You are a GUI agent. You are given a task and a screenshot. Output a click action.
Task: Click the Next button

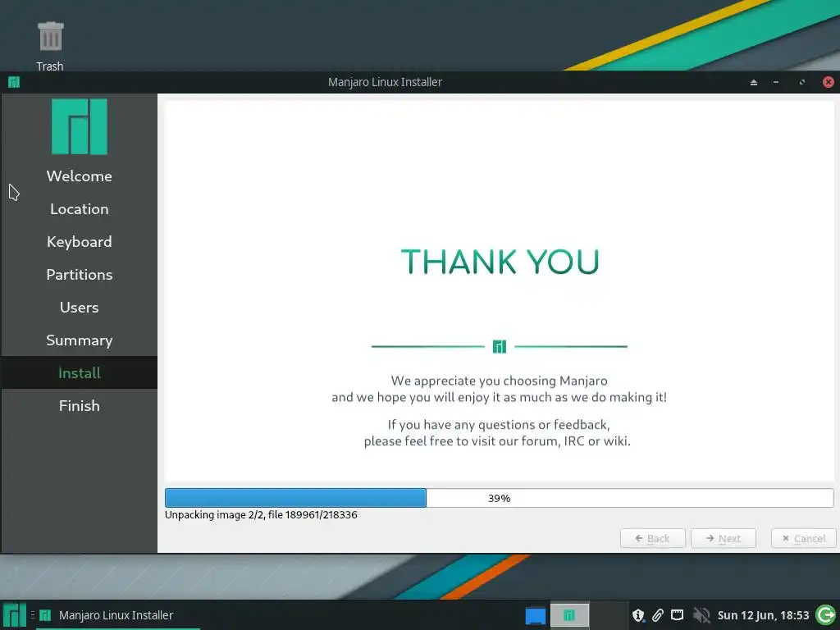[724, 538]
